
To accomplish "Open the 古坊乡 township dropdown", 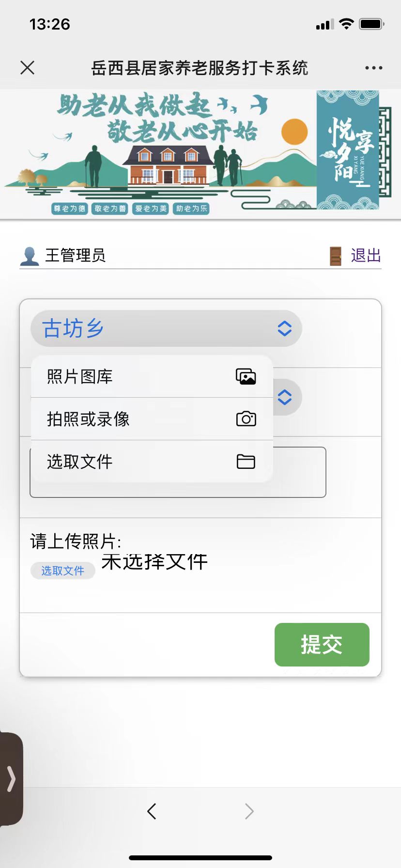I will tap(166, 328).
